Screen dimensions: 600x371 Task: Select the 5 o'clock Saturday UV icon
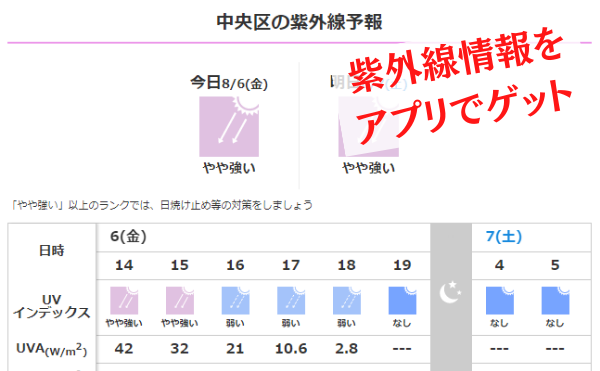coord(555,301)
